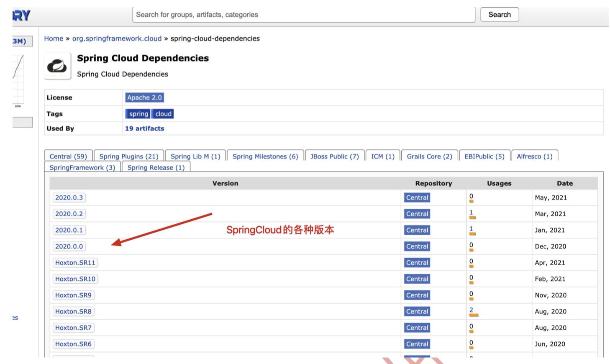The image size is (610, 364).
Task: Open version Hoxton.SR6
Action: pos(73,344)
